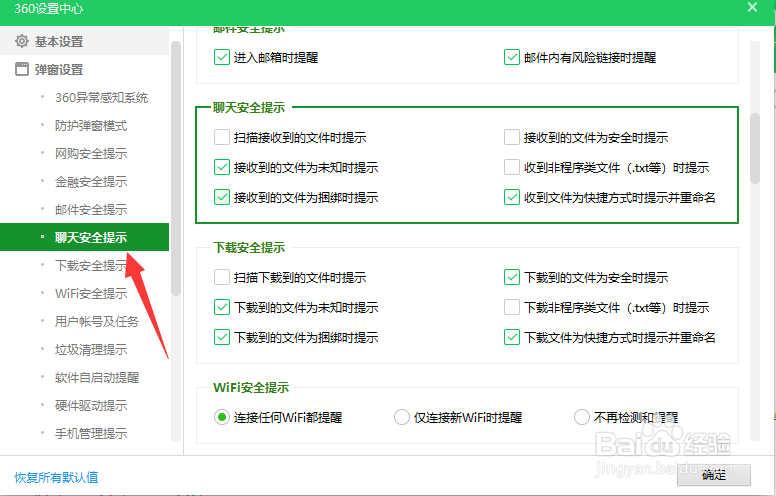Enable 扫描下载到的文件时提示 checkbox

click(222, 277)
